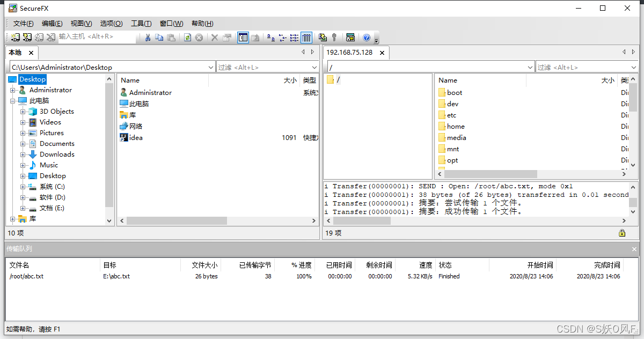Select the opt folder in remote list
This screenshot has height=339, width=644.
pyautogui.click(x=452, y=160)
